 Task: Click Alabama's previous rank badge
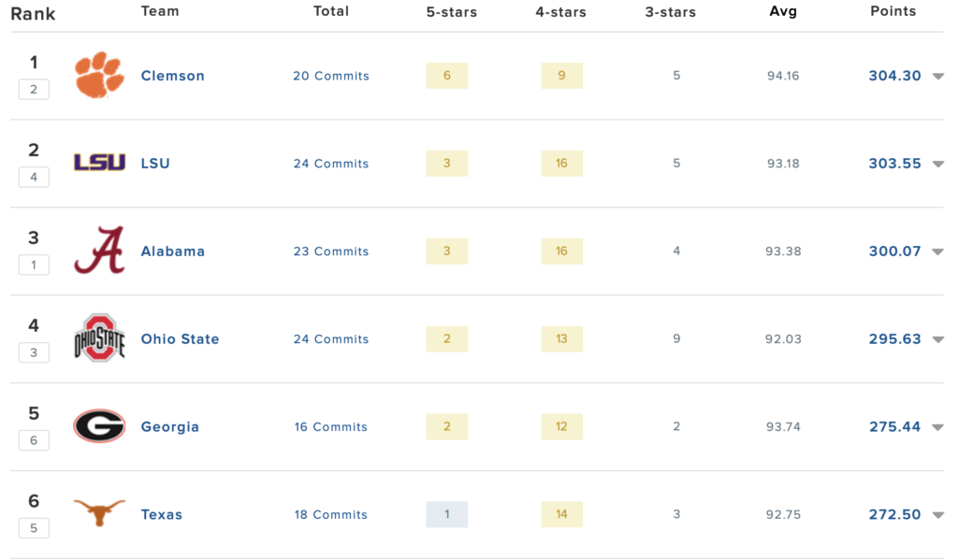point(34,265)
